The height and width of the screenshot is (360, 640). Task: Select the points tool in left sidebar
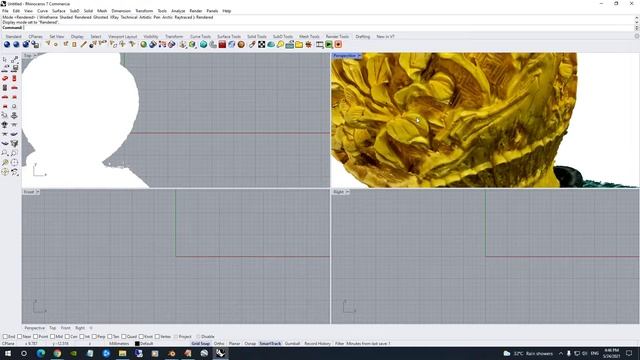tap(14, 60)
